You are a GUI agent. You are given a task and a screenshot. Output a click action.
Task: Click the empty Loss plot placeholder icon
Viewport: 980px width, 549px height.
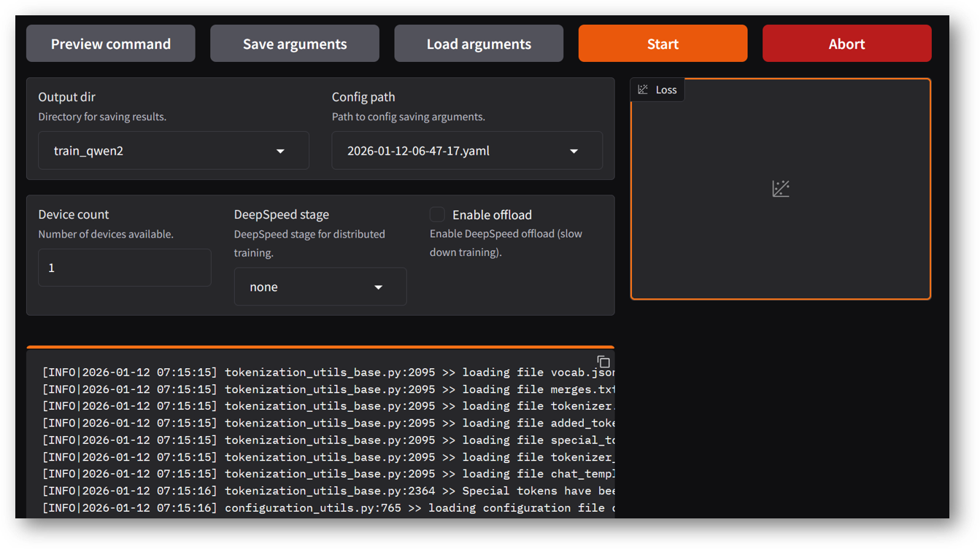(x=781, y=188)
